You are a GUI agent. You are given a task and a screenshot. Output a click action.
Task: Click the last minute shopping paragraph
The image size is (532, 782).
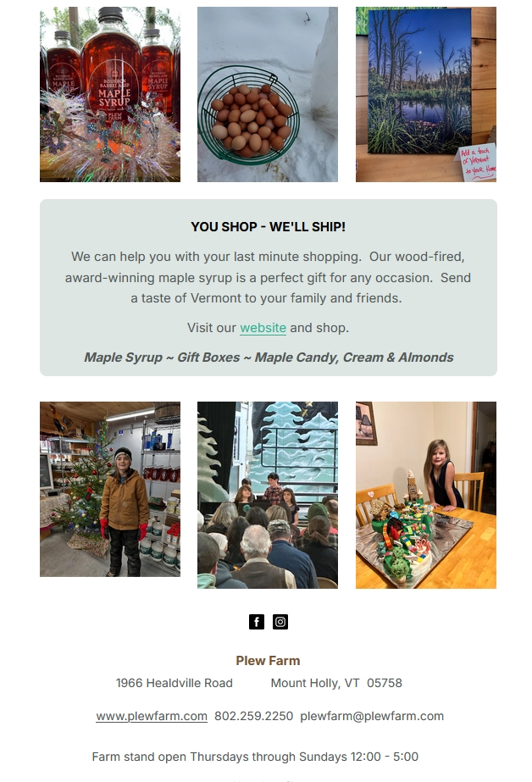[x=269, y=277]
